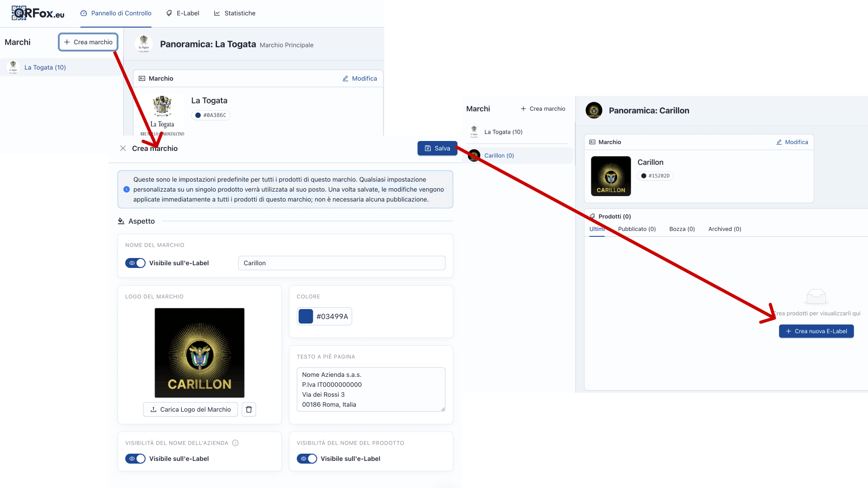Close the Crea marchio dialog
This screenshot has height=488, width=868.
pyautogui.click(x=123, y=148)
